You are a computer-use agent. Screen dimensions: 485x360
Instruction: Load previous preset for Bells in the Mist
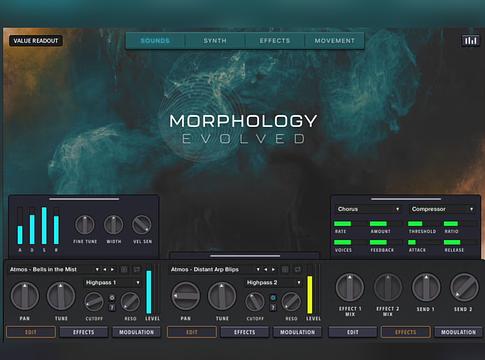click(105, 269)
